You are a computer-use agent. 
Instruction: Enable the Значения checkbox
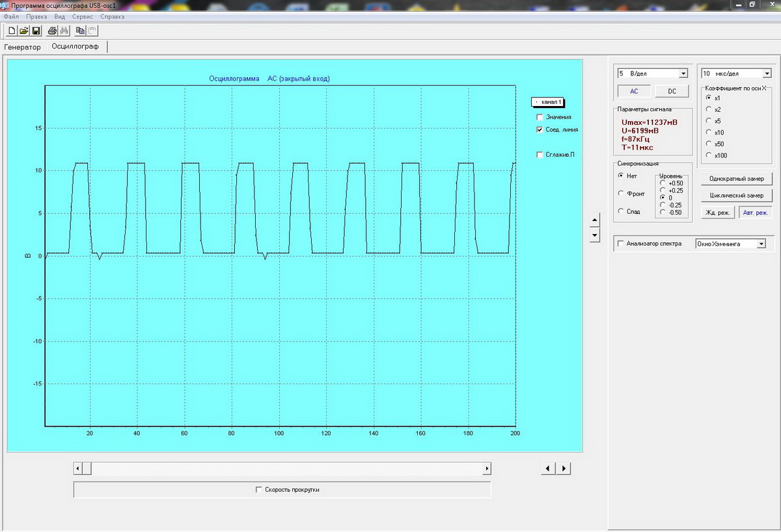point(539,117)
